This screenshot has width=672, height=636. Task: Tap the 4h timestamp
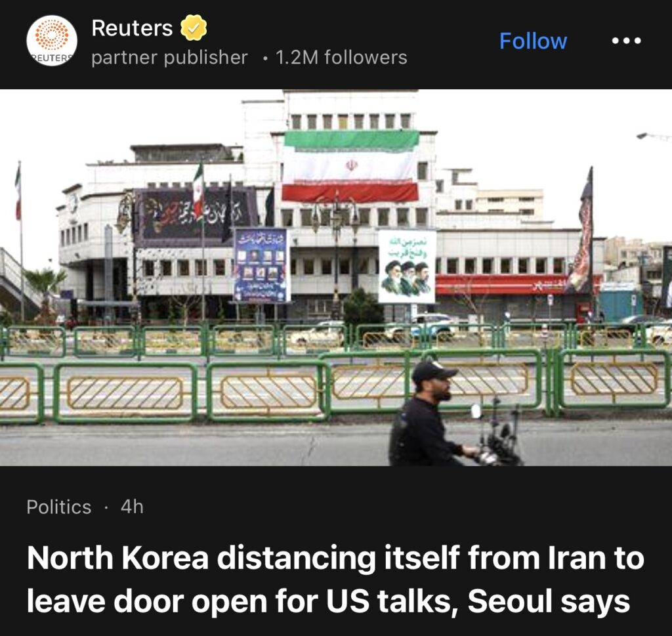tap(132, 507)
